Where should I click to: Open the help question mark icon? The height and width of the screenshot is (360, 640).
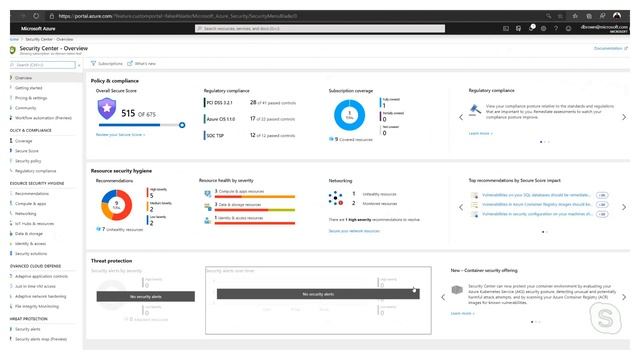click(x=556, y=28)
